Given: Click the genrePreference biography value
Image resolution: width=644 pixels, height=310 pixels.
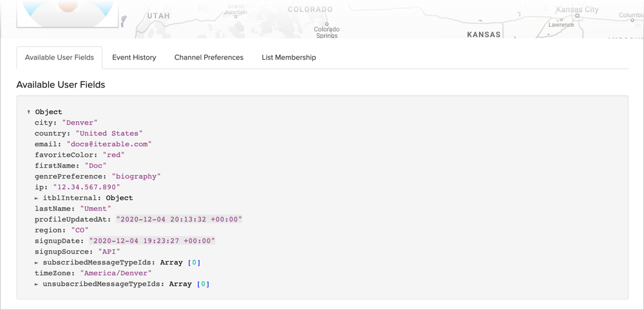Looking at the screenshot, I should (x=136, y=177).
